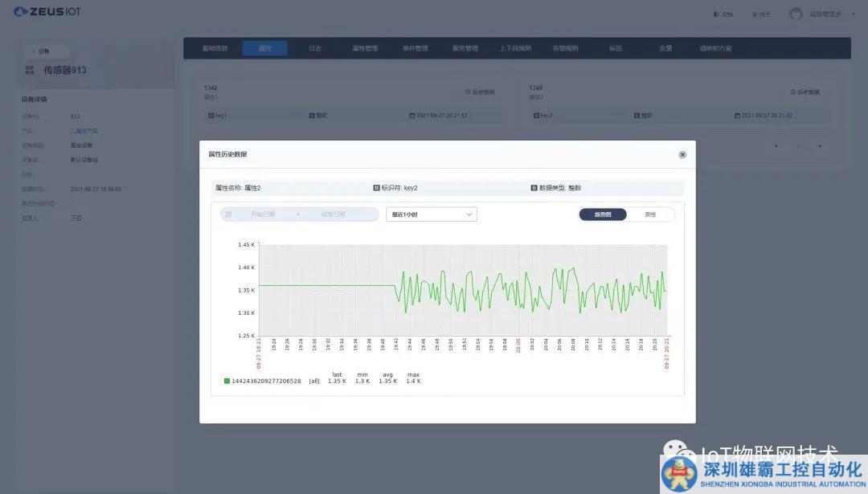The image size is (868, 494).
Task: Switch to 表格 table view
Action: 650,214
